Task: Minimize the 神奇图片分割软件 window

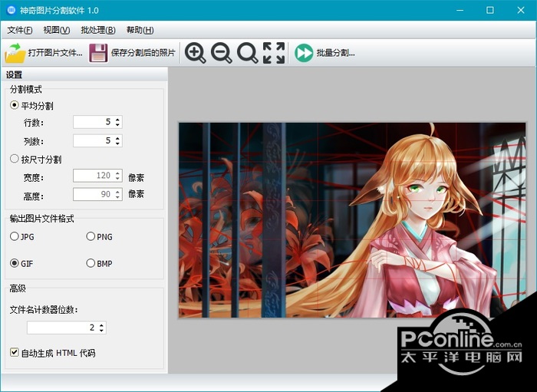Action: [x=460, y=10]
